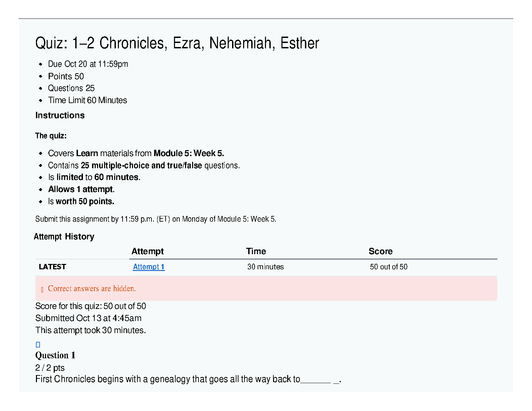
Task: Click the "30 minutes" time cell
Action: (265, 267)
